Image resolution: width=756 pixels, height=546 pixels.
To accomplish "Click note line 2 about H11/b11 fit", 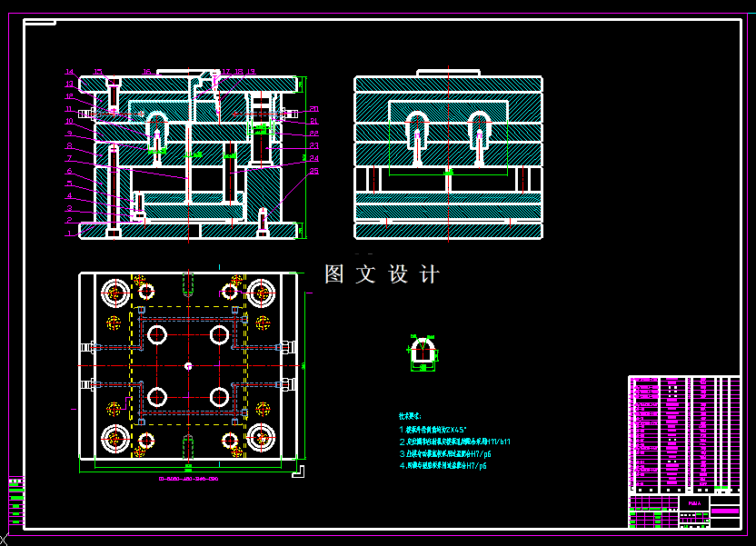I will click(453, 441).
